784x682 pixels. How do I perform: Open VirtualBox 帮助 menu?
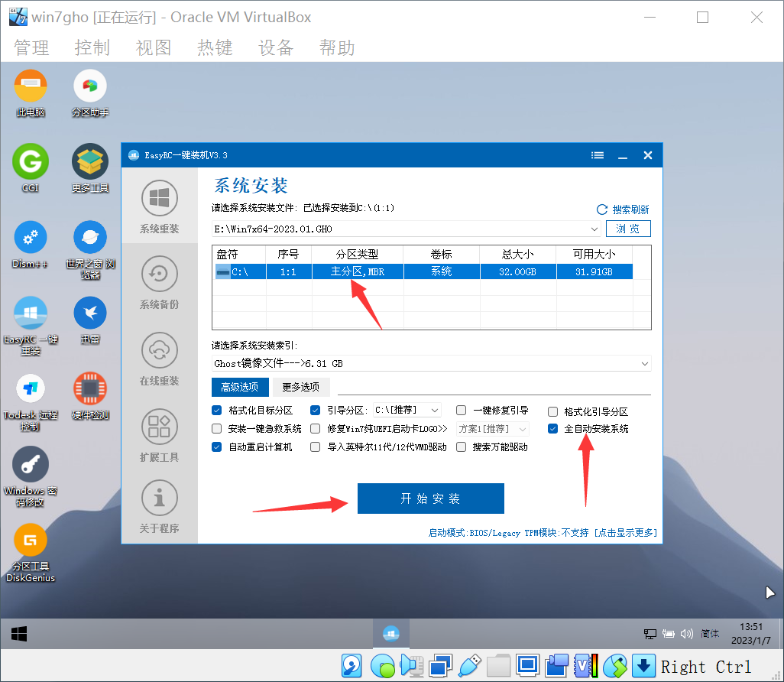pyautogui.click(x=338, y=48)
